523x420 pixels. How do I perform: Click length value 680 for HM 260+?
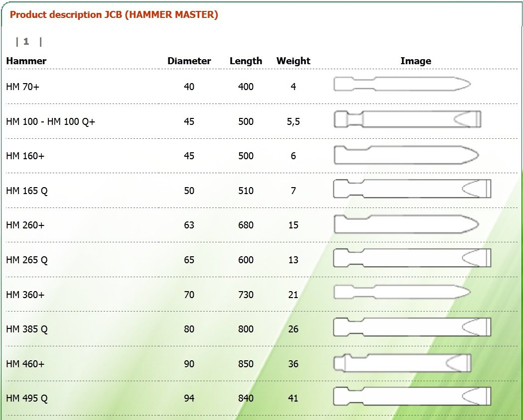click(x=246, y=225)
